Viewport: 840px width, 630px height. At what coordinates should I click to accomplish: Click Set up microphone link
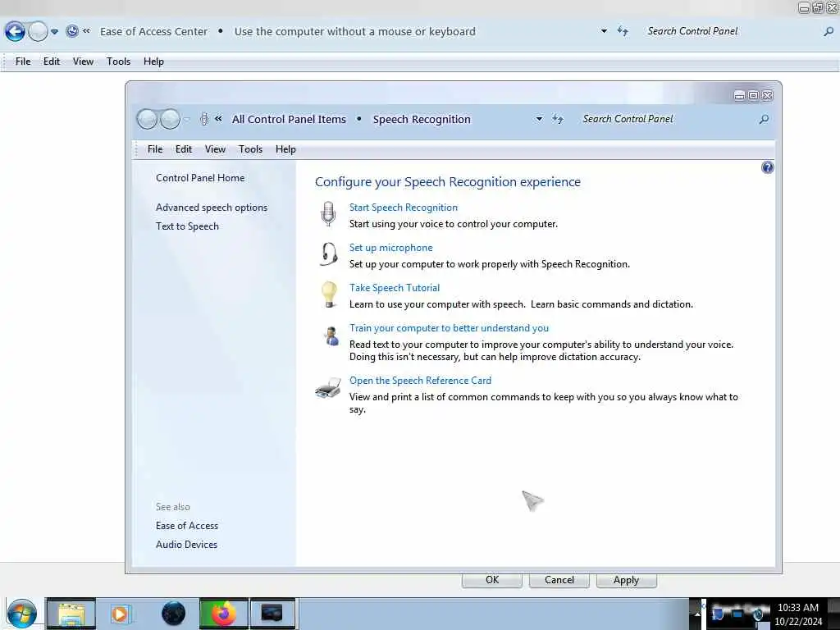(x=390, y=248)
